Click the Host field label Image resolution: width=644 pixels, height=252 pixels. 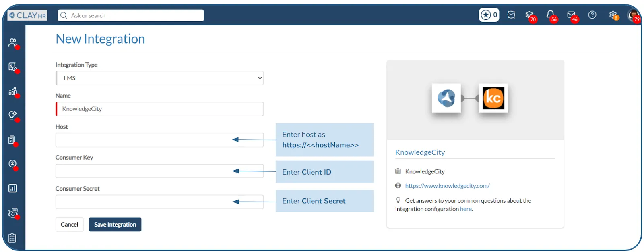point(62,127)
